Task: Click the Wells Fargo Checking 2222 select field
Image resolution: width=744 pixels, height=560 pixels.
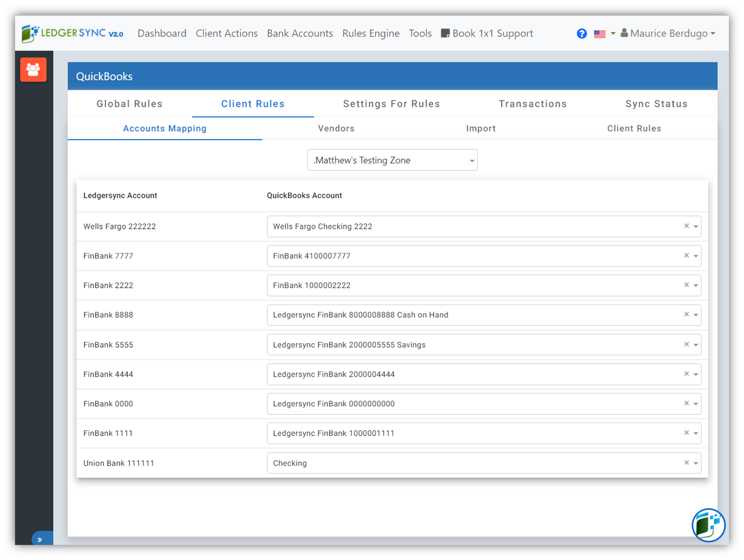Action: 484,227
